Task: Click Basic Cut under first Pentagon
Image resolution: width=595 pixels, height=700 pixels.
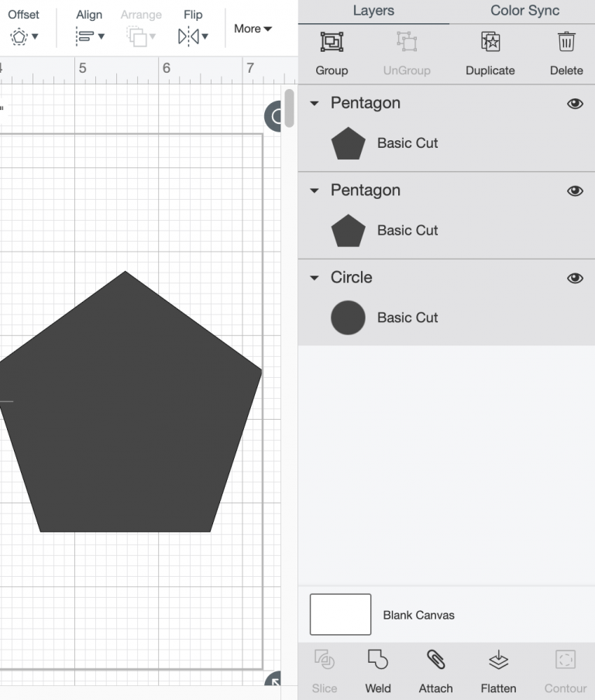Action: [408, 143]
